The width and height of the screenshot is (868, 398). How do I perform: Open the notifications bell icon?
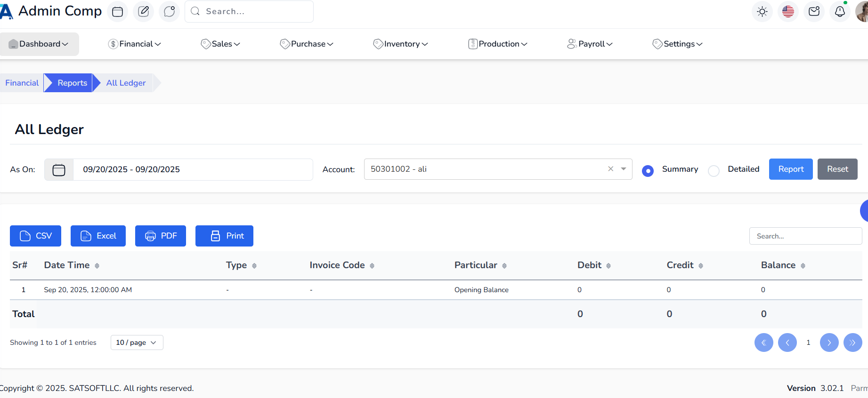coord(840,12)
